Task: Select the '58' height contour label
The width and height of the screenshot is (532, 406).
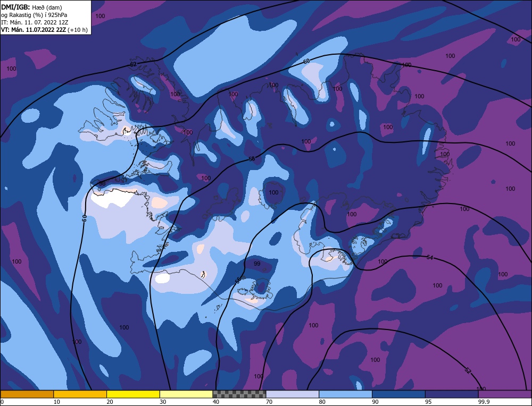Action: pyautogui.click(x=252, y=158)
